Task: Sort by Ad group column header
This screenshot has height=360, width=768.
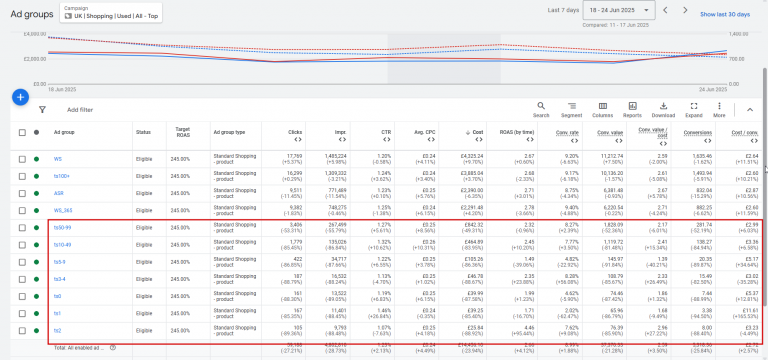Action: (x=64, y=132)
